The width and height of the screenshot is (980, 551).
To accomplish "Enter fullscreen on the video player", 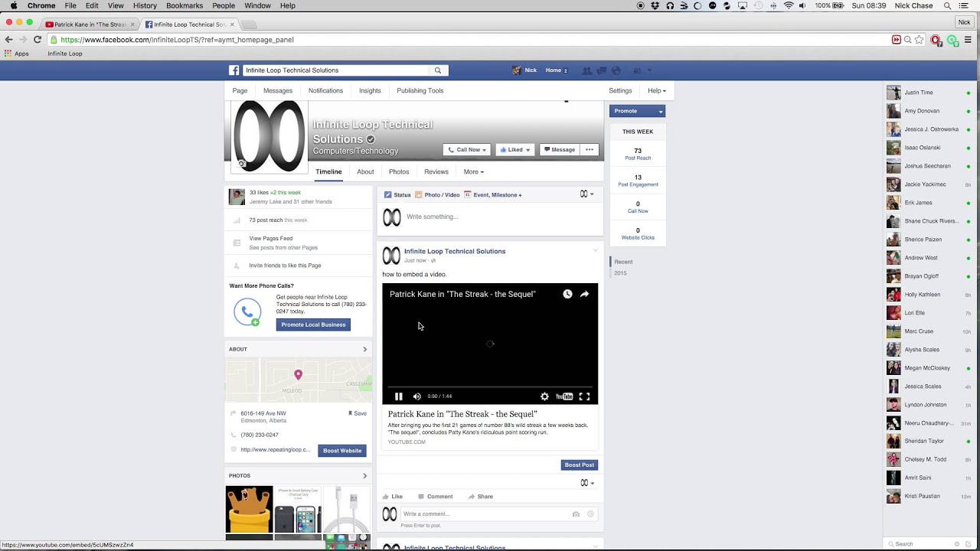I will point(584,396).
